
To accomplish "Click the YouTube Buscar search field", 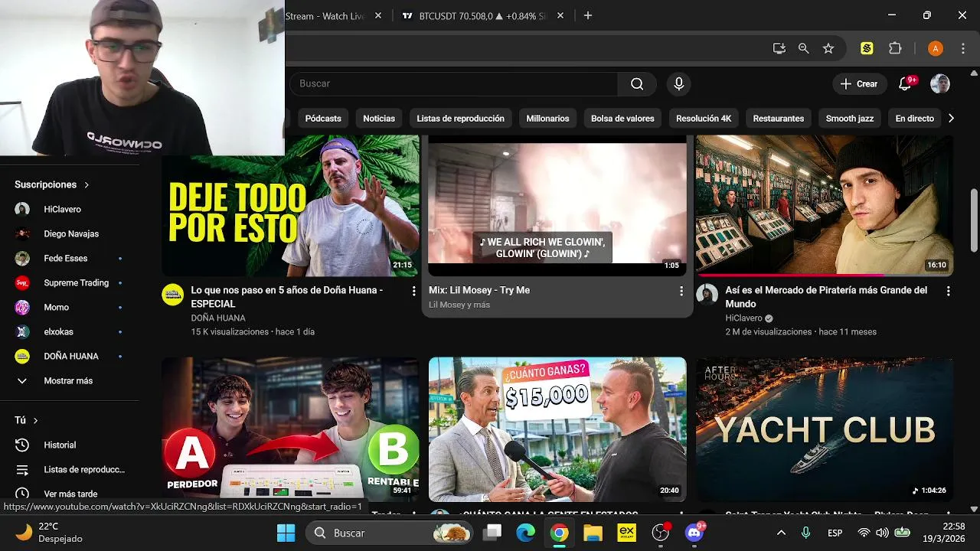I will (453, 84).
